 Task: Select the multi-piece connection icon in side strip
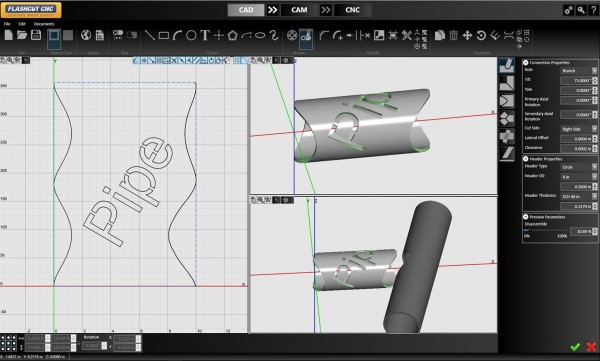click(x=507, y=119)
